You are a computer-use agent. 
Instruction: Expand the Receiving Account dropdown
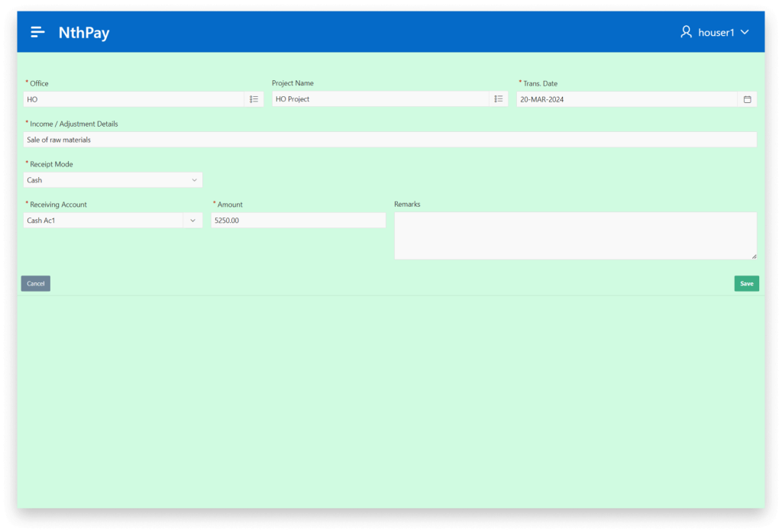click(x=192, y=221)
